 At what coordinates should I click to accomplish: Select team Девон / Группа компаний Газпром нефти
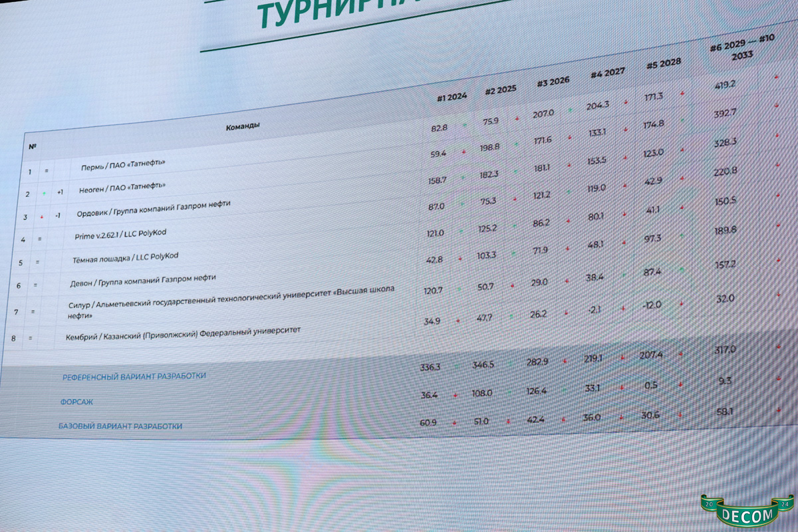click(x=143, y=281)
